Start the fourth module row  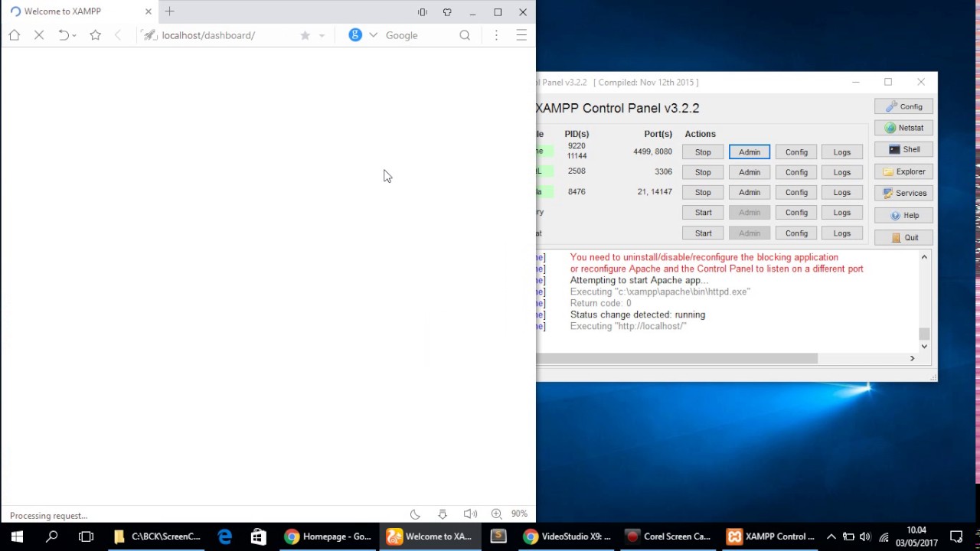(x=703, y=212)
